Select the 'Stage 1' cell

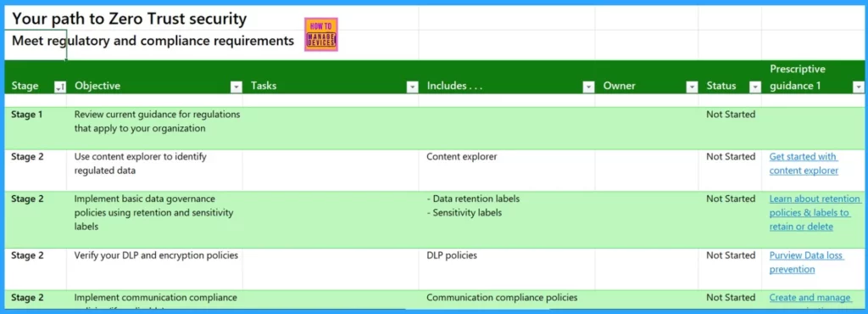(x=36, y=128)
